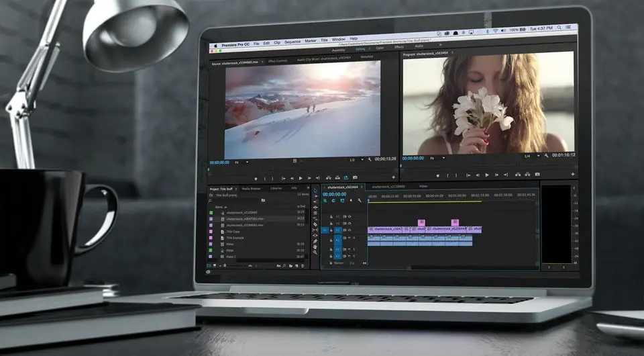
Task: Click Find magnifier icon at Project panel bottom
Action: click(x=284, y=266)
